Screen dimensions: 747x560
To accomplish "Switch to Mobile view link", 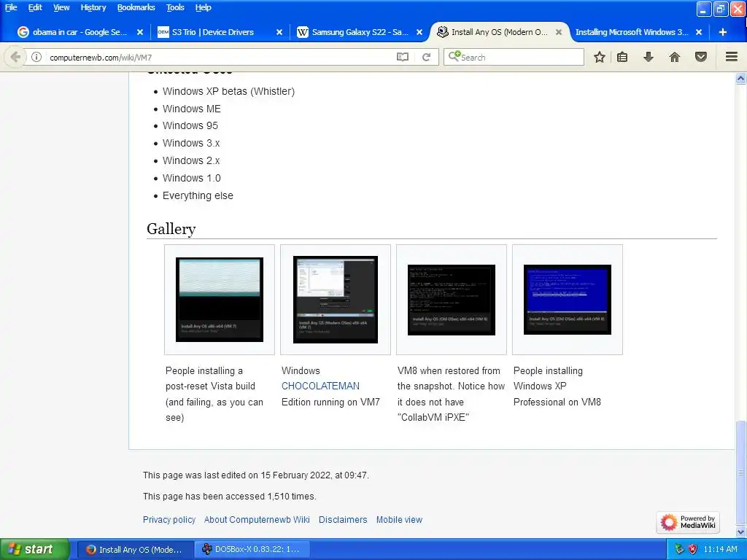I will pyautogui.click(x=399, y=519).
